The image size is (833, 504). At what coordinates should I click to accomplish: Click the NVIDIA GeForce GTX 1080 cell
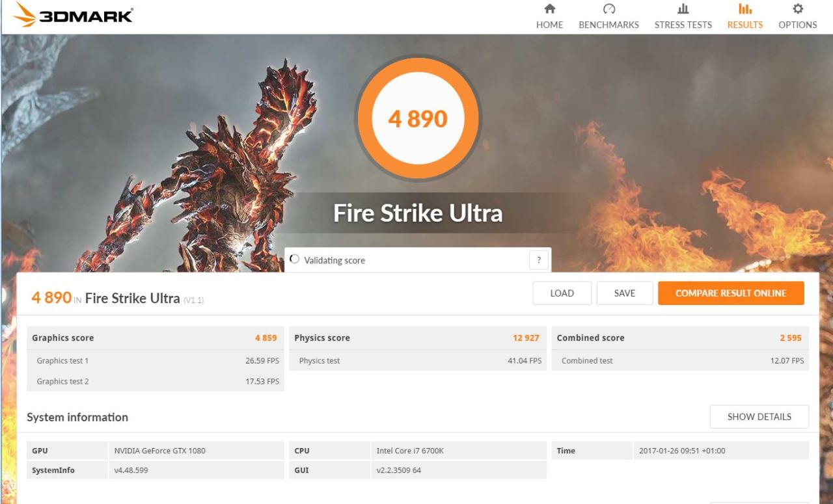click(x=195, y=451)
